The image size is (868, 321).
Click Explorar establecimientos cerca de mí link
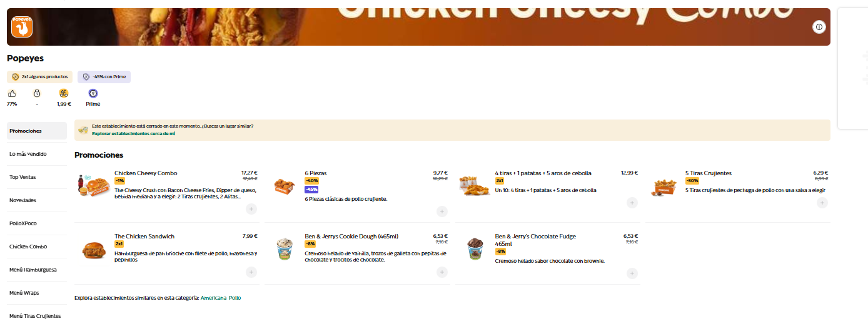pyautogui.click(x=133, y=134)
